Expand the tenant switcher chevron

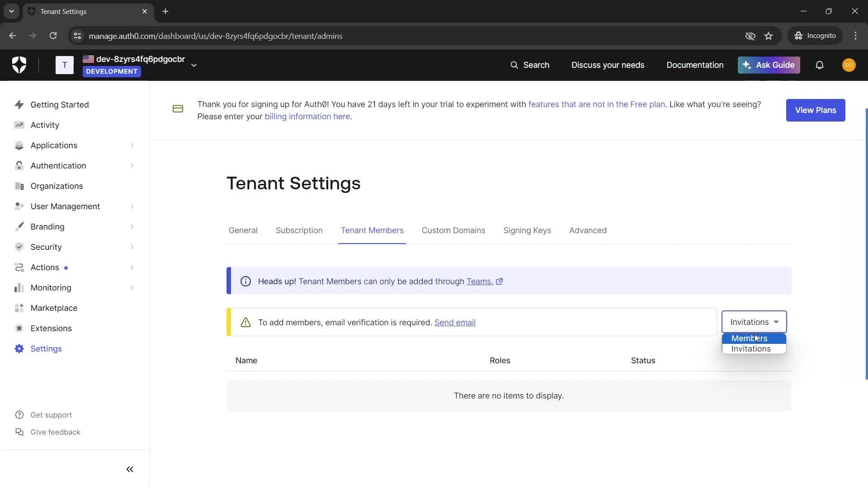click(x=194, y=65)
